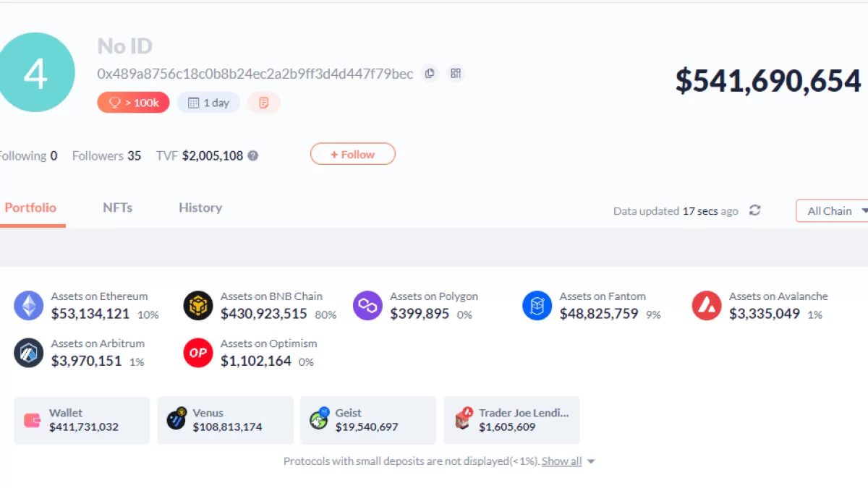Select the Arbitrum assets icon
The image size is (868, 488).
29,353
